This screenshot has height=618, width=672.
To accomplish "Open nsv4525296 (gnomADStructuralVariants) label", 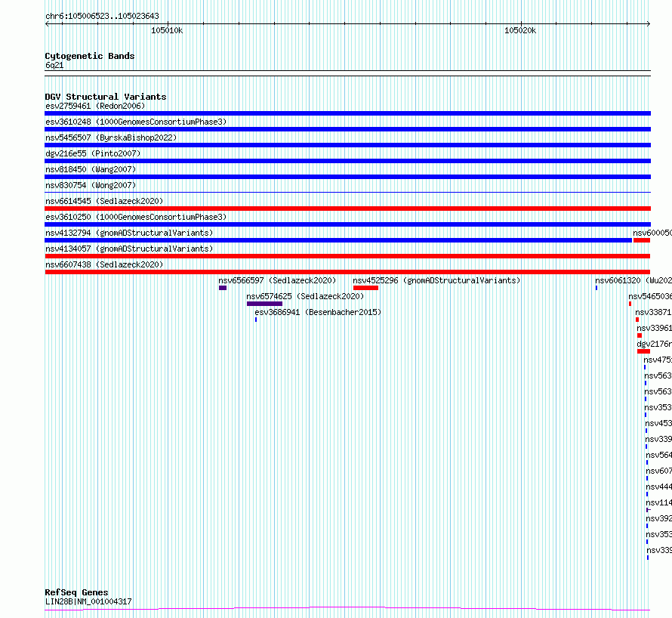I will coord(436,280).
